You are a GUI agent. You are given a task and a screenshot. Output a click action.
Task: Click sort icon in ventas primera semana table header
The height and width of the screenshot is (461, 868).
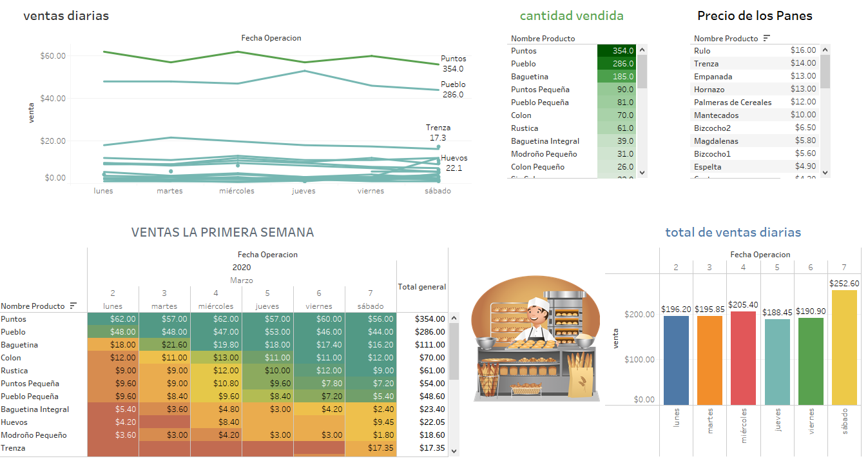[x=73, y=306]
